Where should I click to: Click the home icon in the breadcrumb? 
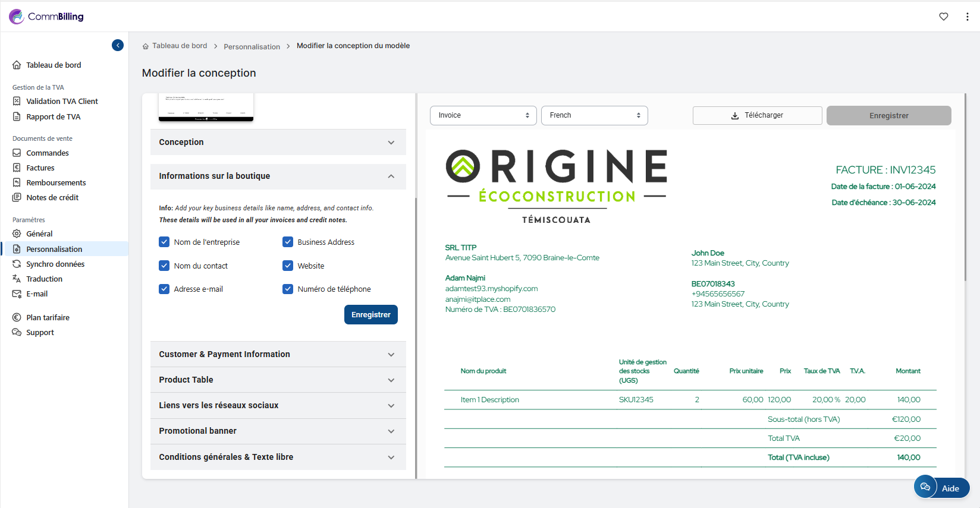[146, 46]
